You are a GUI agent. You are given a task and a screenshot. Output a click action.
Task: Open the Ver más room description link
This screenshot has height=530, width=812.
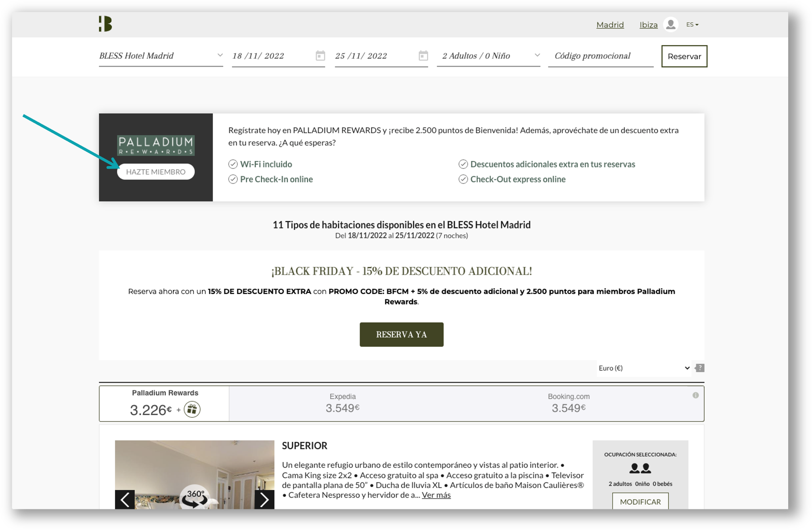[436, 495]
